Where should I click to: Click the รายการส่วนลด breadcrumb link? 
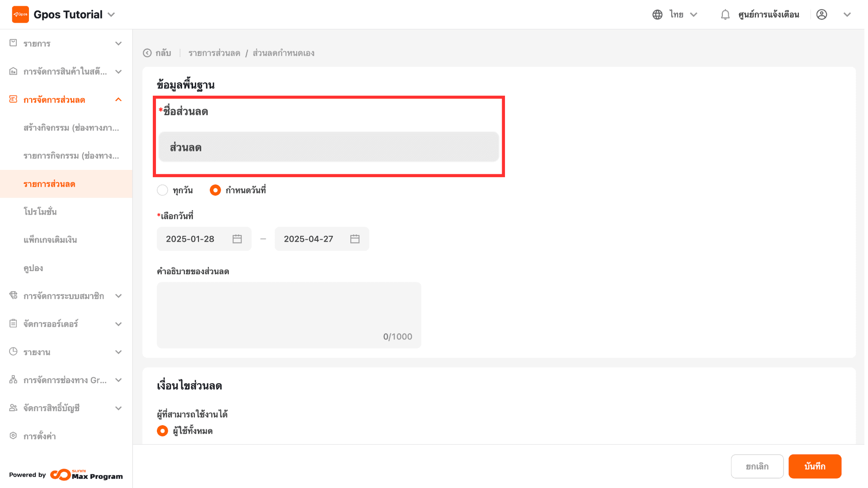(x=214, y=53)
